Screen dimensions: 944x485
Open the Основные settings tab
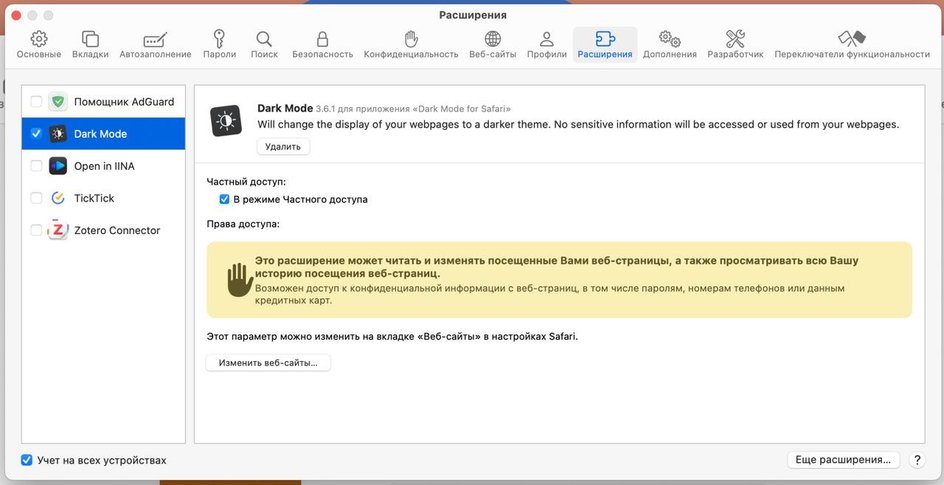(39, 45)
